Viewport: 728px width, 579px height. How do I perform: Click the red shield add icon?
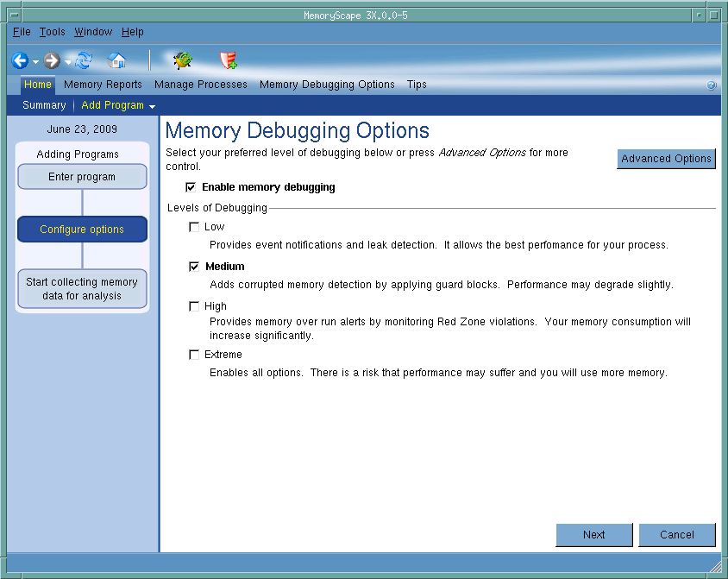tap(229, 60)
